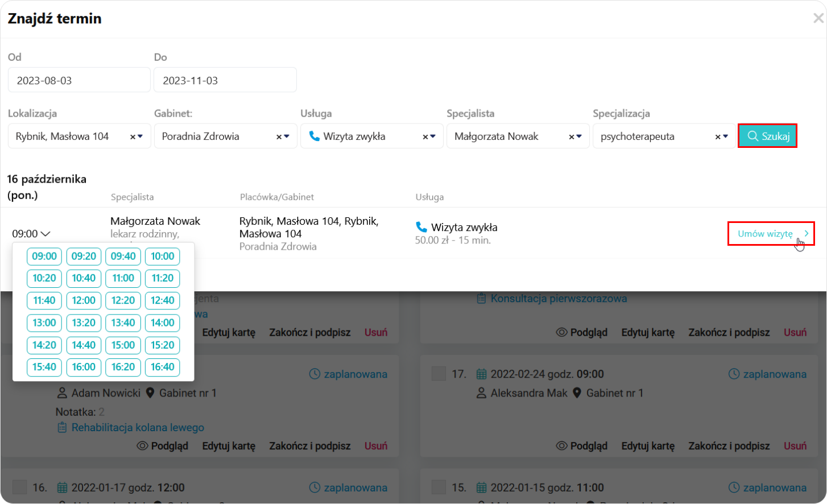Choose the 13:40 time slot

[123, 323]
